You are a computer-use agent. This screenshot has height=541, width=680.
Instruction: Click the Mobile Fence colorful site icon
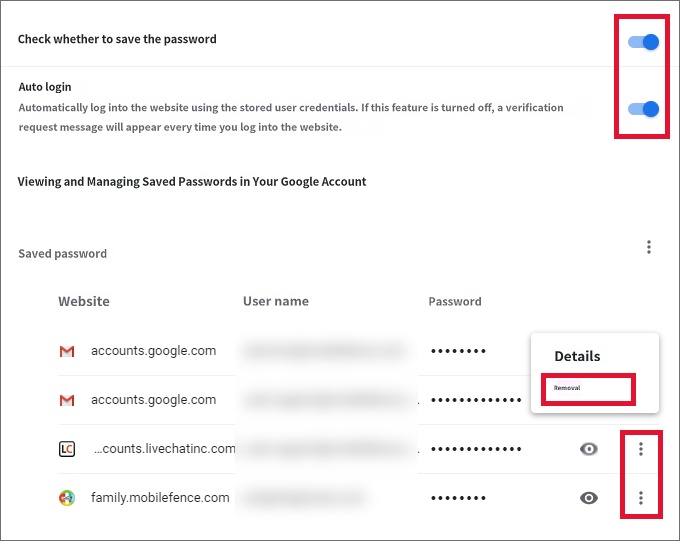coord(67,498)
